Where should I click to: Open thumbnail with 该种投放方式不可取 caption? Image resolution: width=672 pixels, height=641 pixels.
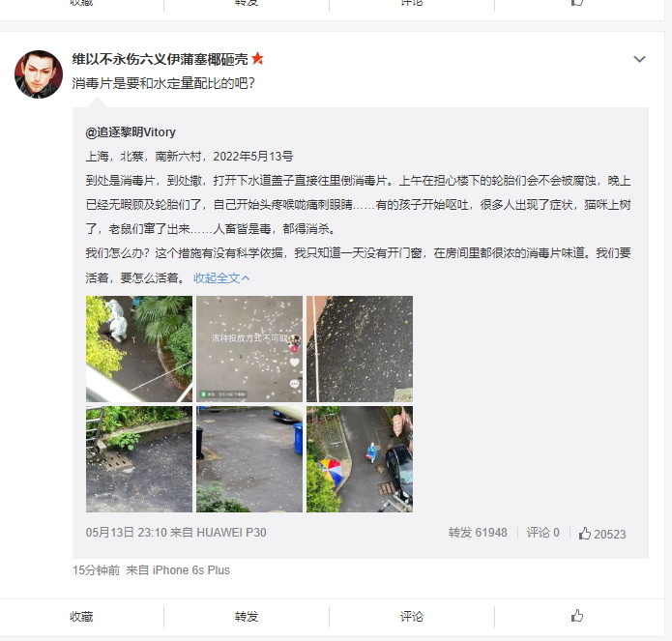click(249, 349)
